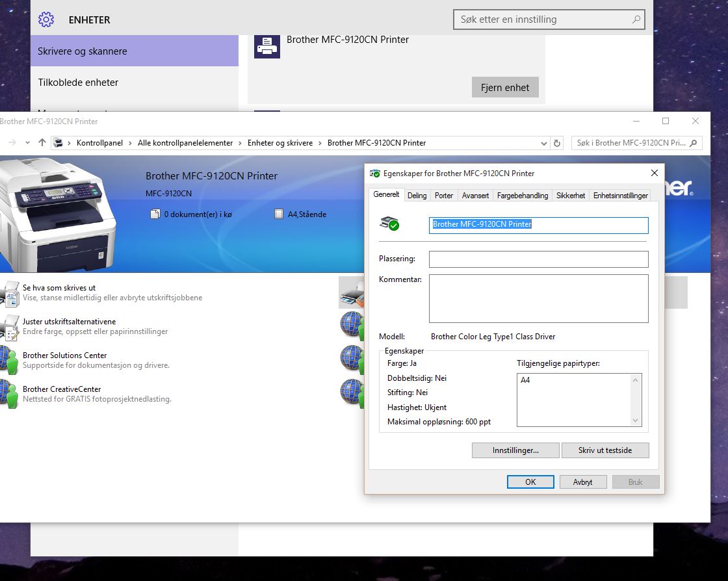This screenshot has height=581, width=728.
Task: Click the Avbryt button
Action: tap(582, 482)
